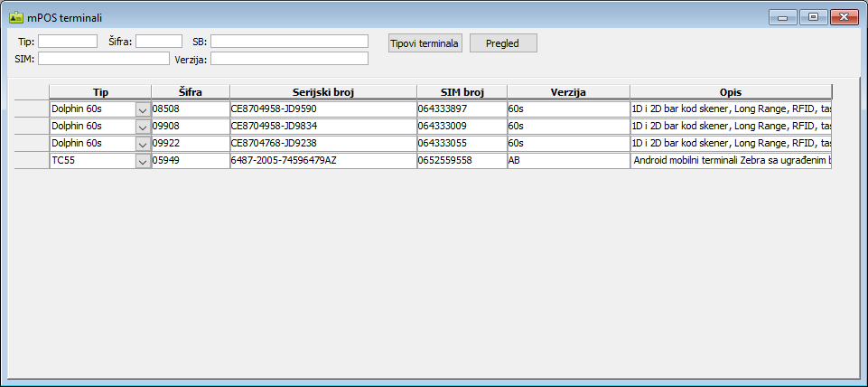The height and width of the screenshot is (387, 868).
Task: Select serial number cell 6487-2005-74596479AZ
Action: [322, 160]
